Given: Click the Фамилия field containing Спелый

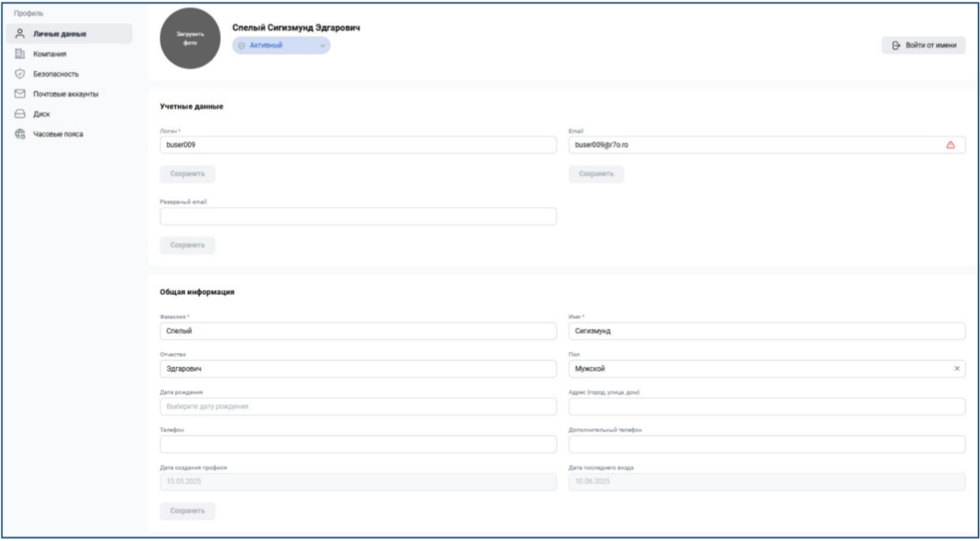Looking at the screenshot, I should point(358,331).
